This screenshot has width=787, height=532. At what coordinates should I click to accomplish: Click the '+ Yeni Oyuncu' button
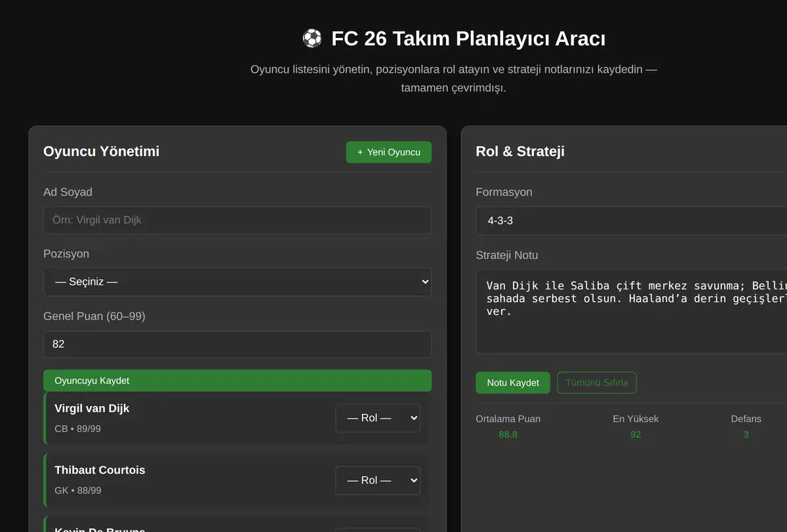pos(389,152)
